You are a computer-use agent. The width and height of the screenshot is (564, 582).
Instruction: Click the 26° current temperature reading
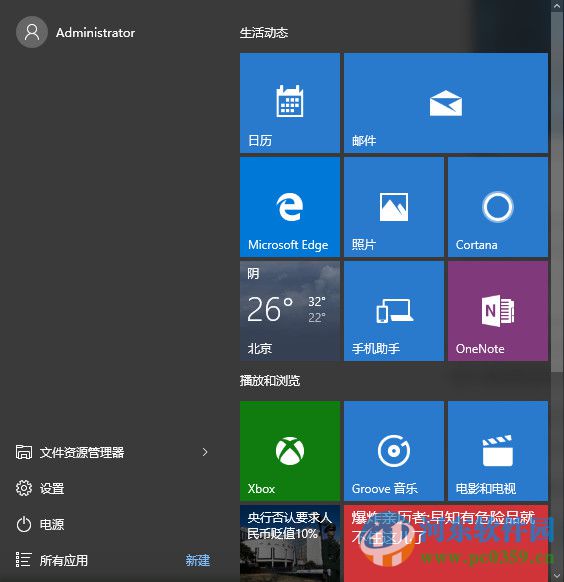coord(270,308)
